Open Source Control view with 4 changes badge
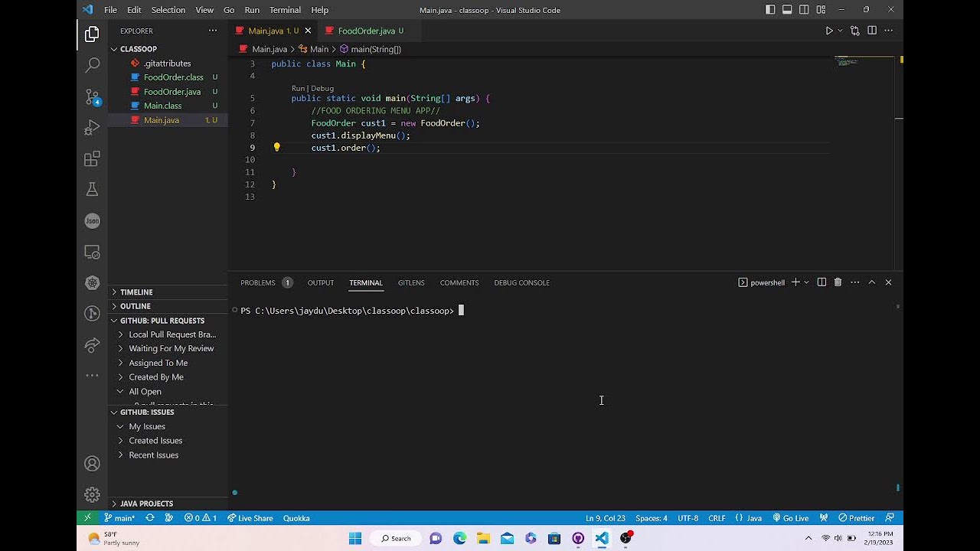The width and height of the screenshot is (980, 551). tap(92, 96)
